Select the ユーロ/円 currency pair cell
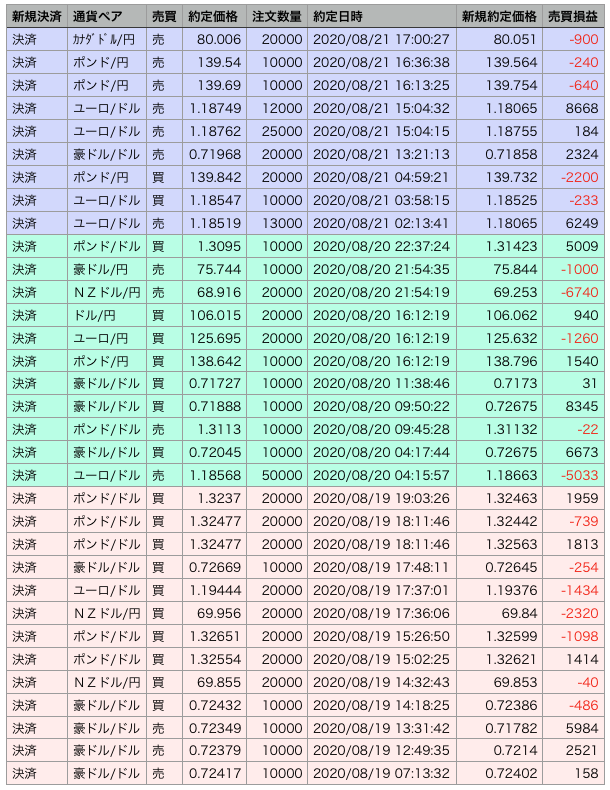Image resolution: width=610 pixels, height=790 pixels. point(100,338)
